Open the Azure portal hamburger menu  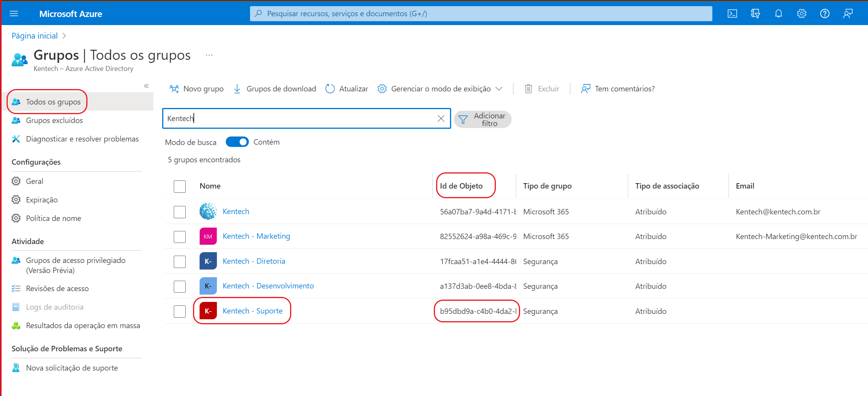(x=14, y=14)
